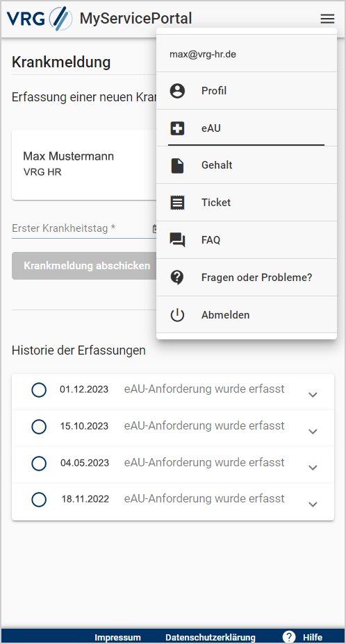Click the max@vrg-hr.de email text
Screen dimensions: 346x644
click(203, 54)
